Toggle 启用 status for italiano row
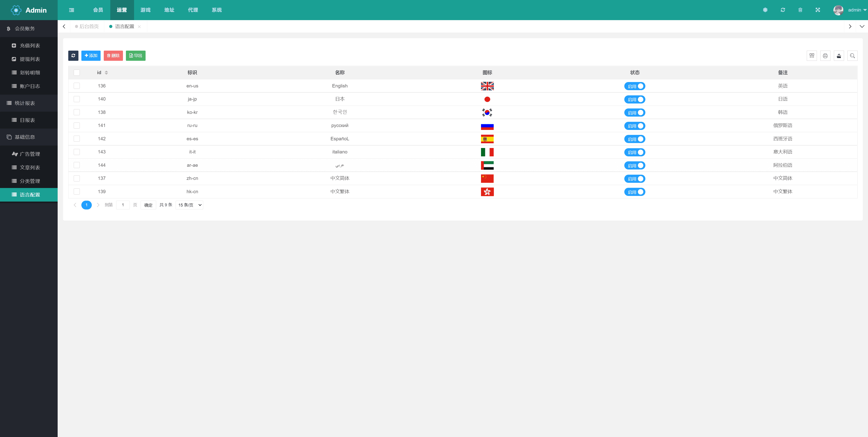 634,152
